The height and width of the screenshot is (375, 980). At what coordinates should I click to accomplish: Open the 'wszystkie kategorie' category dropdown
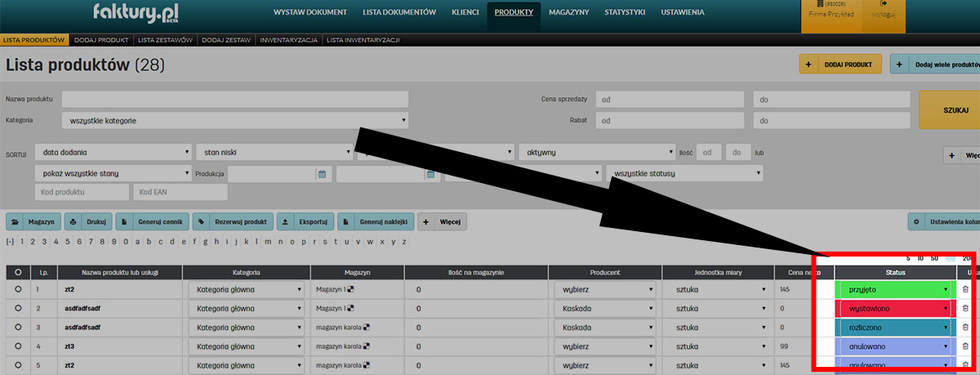coord(234,121)
